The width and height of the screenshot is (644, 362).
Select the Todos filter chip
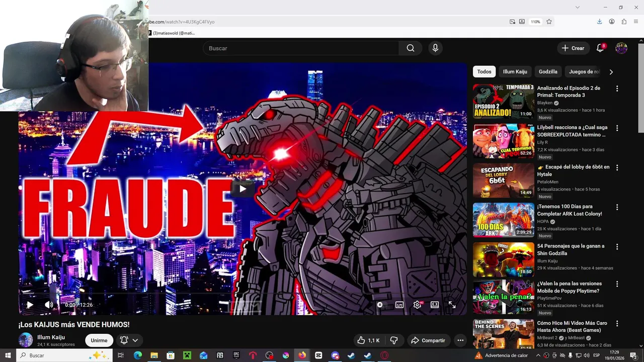pos(484,72)
